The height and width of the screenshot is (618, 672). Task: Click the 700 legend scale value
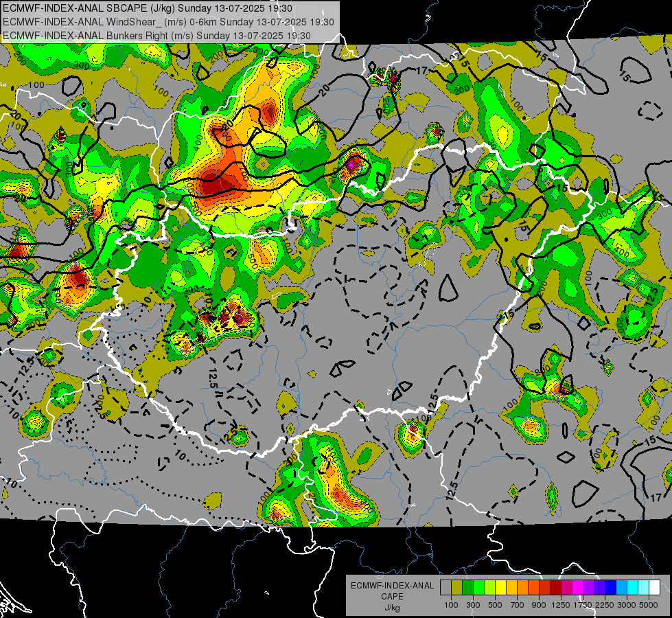point(518,605)
